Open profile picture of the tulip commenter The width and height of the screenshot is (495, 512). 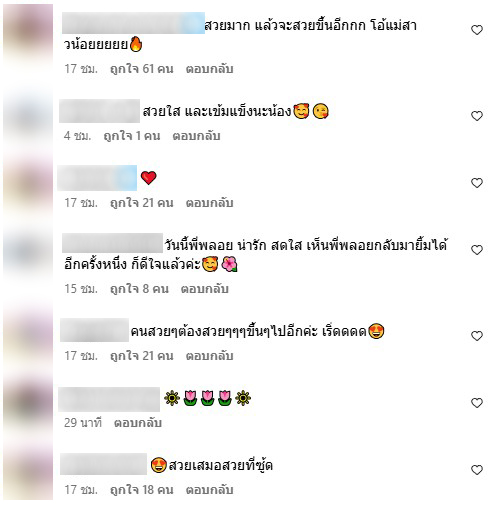(28, 405)
